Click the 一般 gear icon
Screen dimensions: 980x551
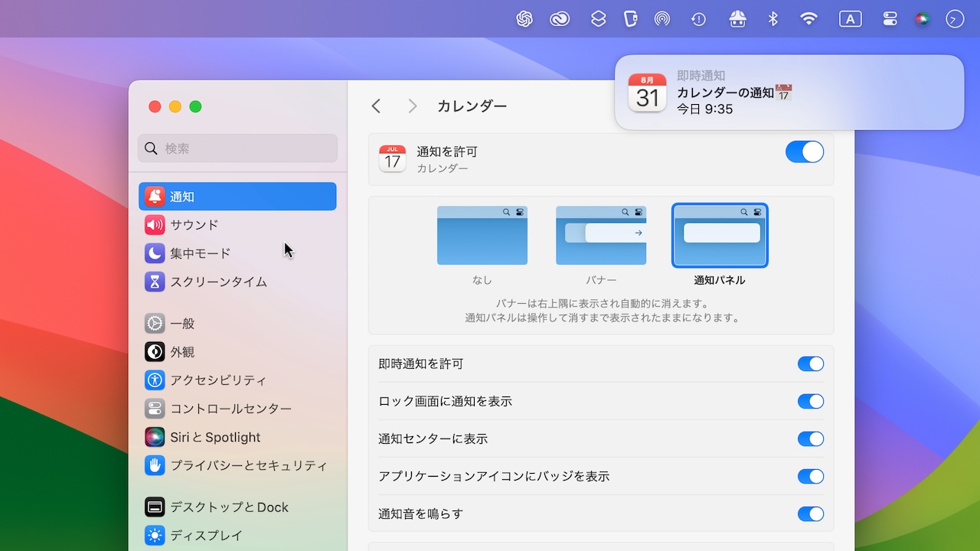pyautogui.click(x=155, y=324)
